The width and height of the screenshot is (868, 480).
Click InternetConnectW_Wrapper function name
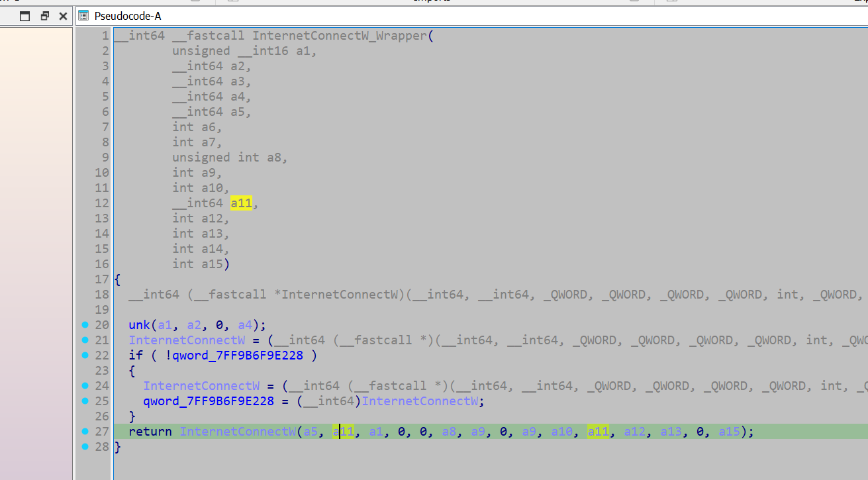click(340, 36)
